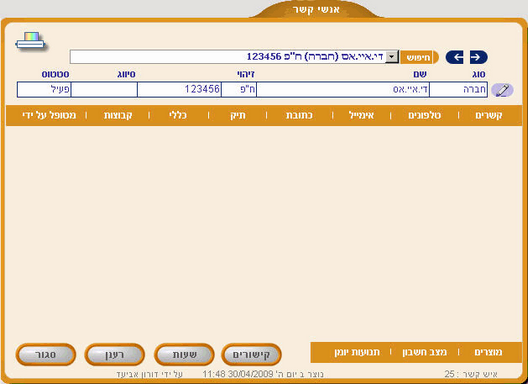Viewport: 528px width, 384px height.
Task: Open the מצב חשבון bottom tab
Action: [x=424, y=352]
